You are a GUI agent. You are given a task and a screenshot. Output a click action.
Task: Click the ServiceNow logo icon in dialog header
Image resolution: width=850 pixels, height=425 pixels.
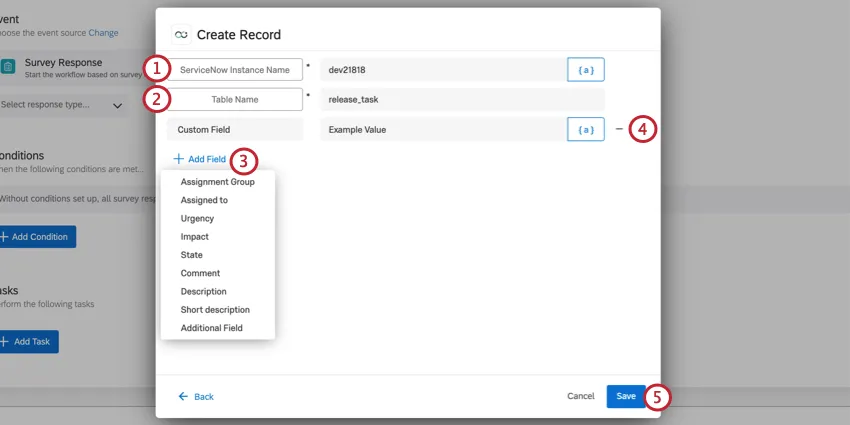(181, 34)
